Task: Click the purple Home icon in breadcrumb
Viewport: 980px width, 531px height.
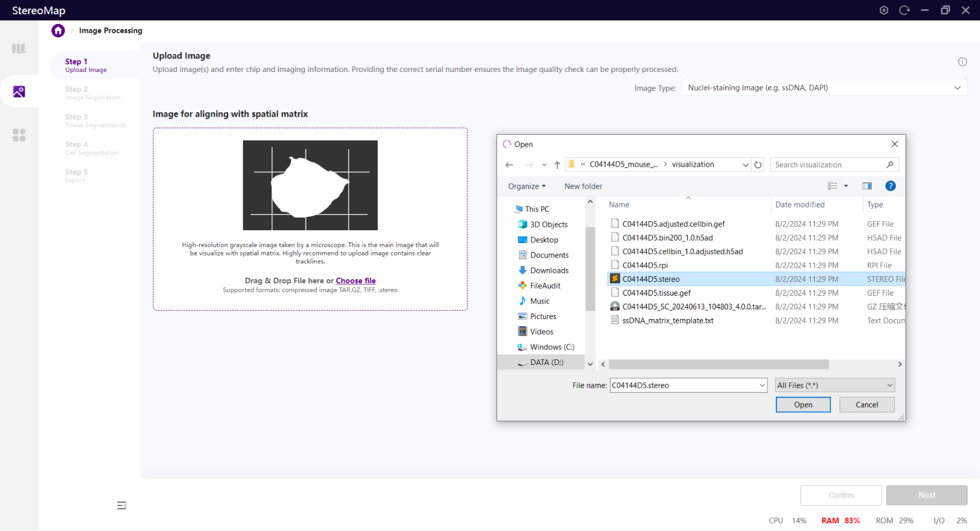Action: tap(58, 30)
